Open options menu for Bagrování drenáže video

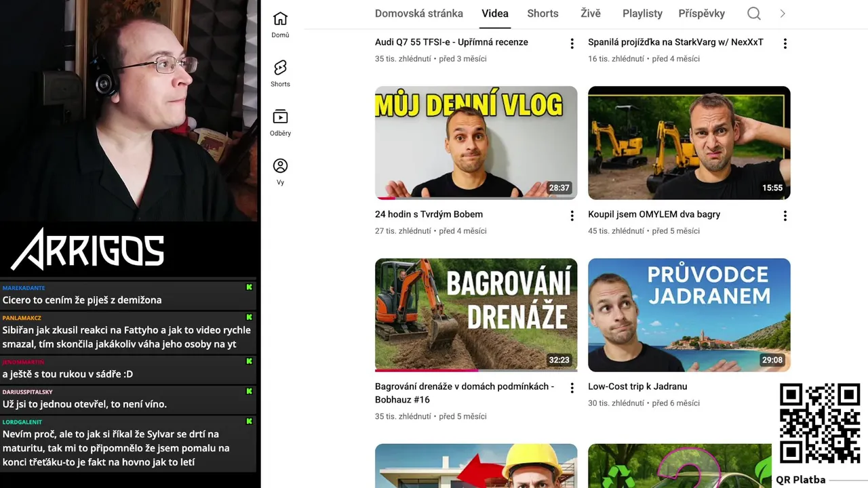572,388
